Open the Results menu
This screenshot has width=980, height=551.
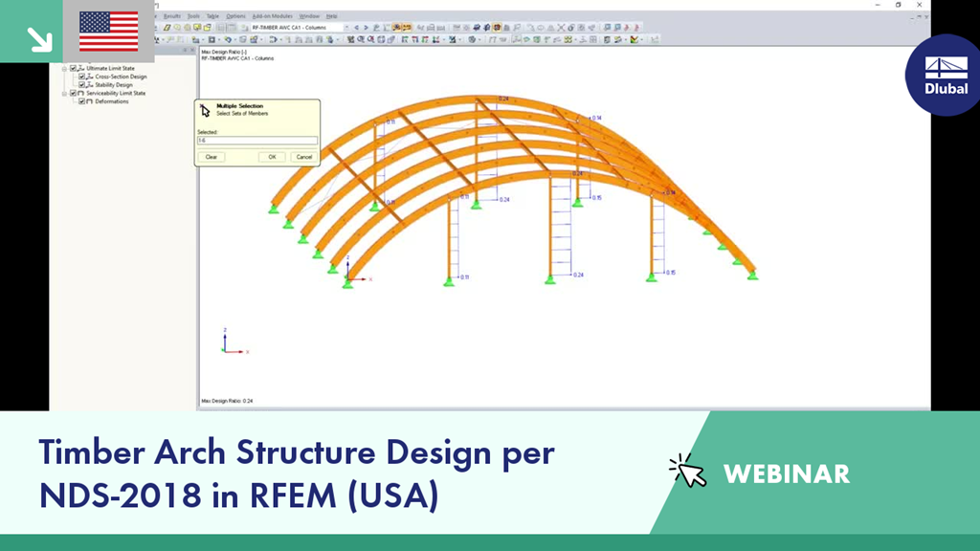(x=172, y=16)
